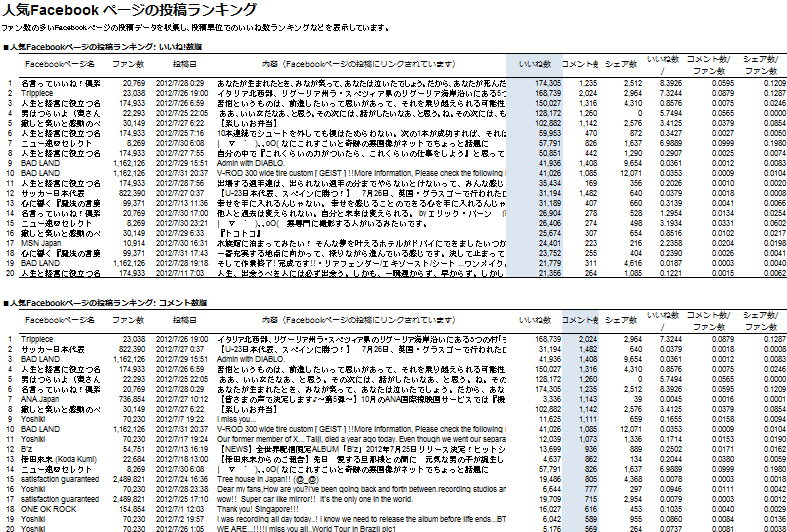Click share count 12,071 in コメント数順 table
Screen dimensions: 787x532
point(631,429)
